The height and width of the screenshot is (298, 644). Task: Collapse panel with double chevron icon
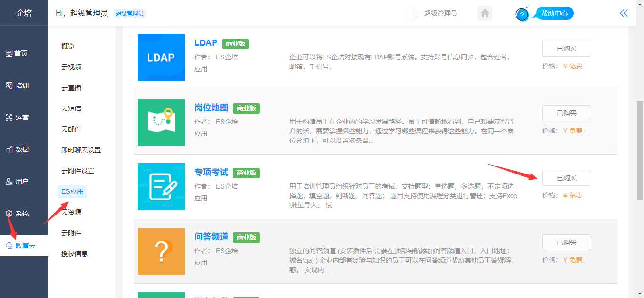624,13
